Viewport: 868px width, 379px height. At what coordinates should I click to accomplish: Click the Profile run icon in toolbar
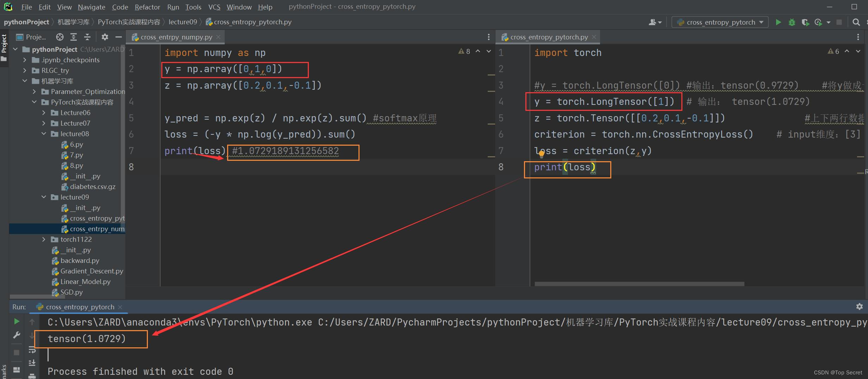[818, 22]
